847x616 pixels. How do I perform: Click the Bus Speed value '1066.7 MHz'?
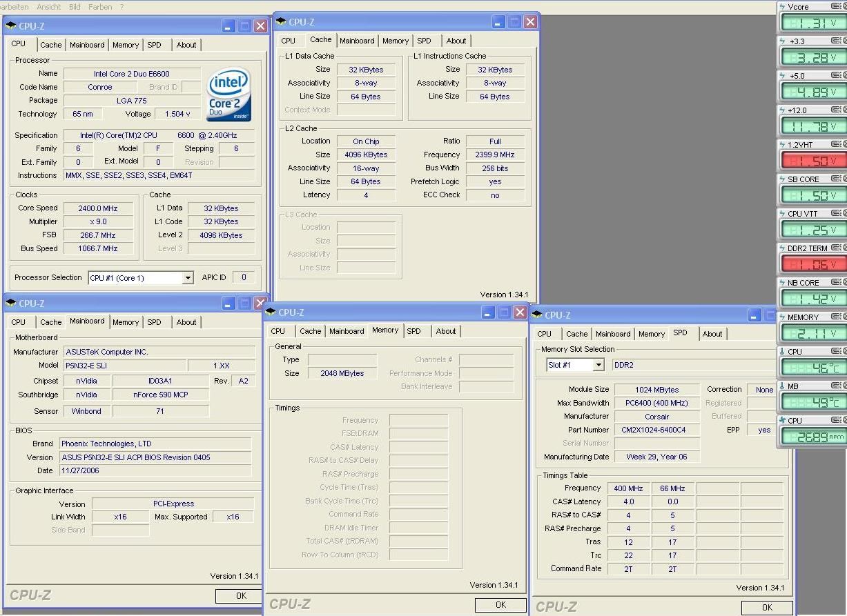98,248
